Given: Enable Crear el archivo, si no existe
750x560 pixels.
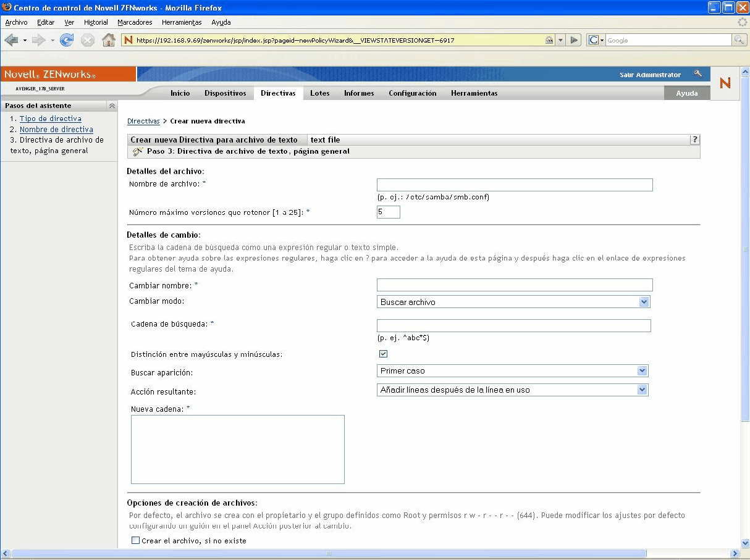Looking at the screenshot, I should pyautogui.click(x=136, y=540).
